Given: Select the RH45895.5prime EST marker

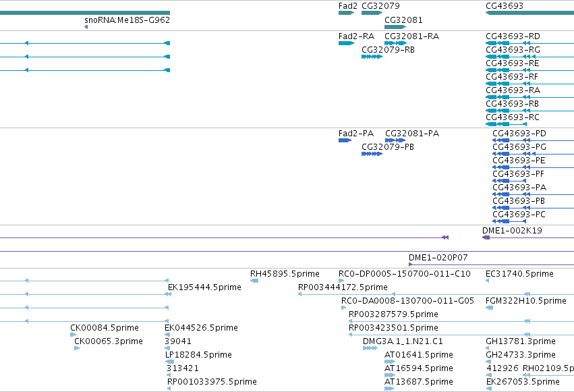Looking at the screenshot, I should pyautogui.click(x=254, y=281).
